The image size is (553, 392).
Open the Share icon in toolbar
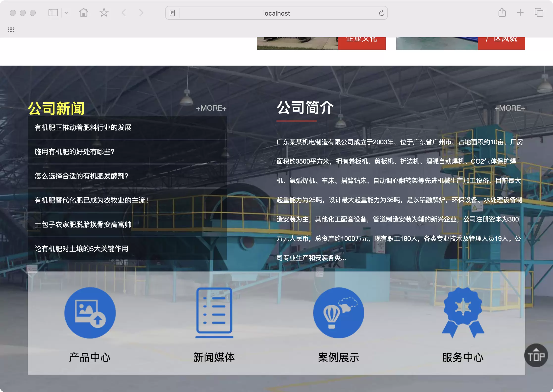502,12
